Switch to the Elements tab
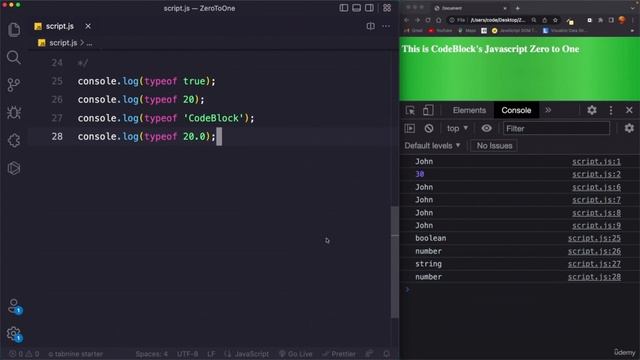The height and width of the screenshot is (360, 640). [469, 110]
